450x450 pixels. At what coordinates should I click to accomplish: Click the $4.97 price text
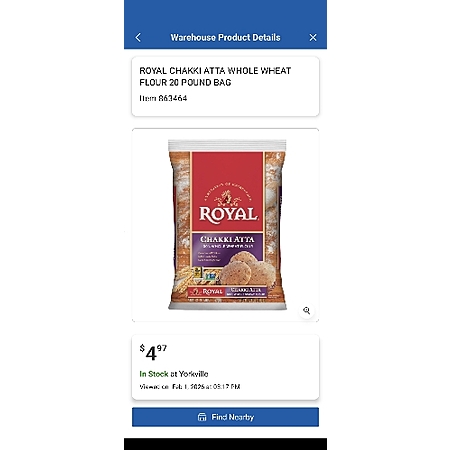[x=153, y=353]
